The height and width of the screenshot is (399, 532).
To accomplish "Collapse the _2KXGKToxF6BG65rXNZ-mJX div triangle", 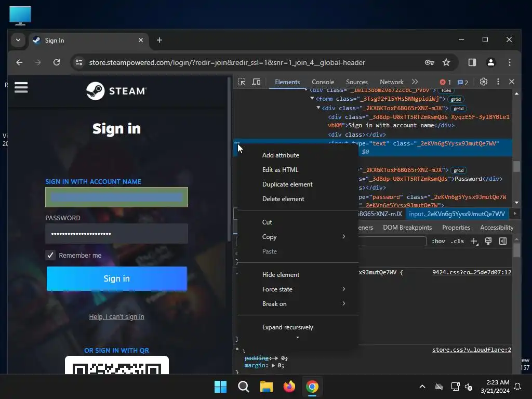I will pos(318,108).
